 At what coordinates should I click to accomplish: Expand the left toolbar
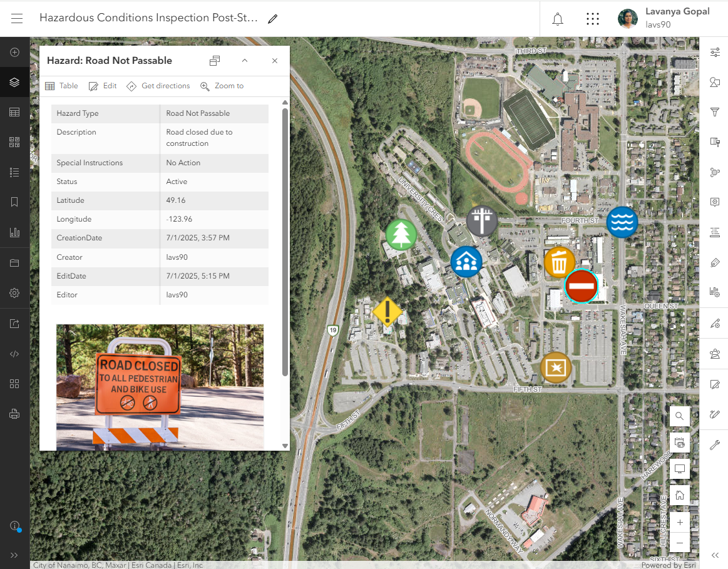[x=14, y=555]
